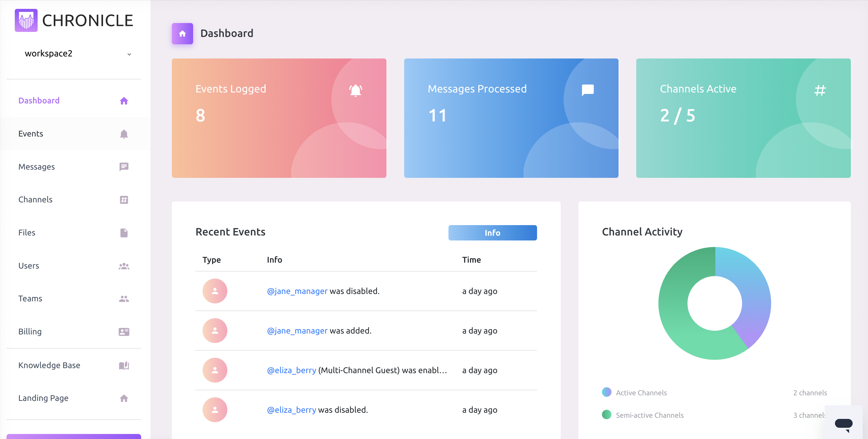868x439 pixels.
Task: Click the '2 channels' legend value
Action: 810,393
